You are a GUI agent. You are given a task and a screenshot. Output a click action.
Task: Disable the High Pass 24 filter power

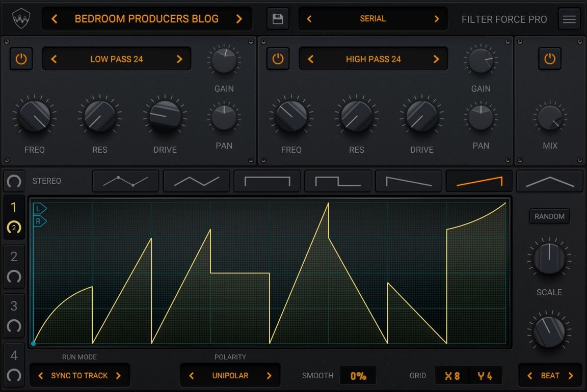coord(278,59)
